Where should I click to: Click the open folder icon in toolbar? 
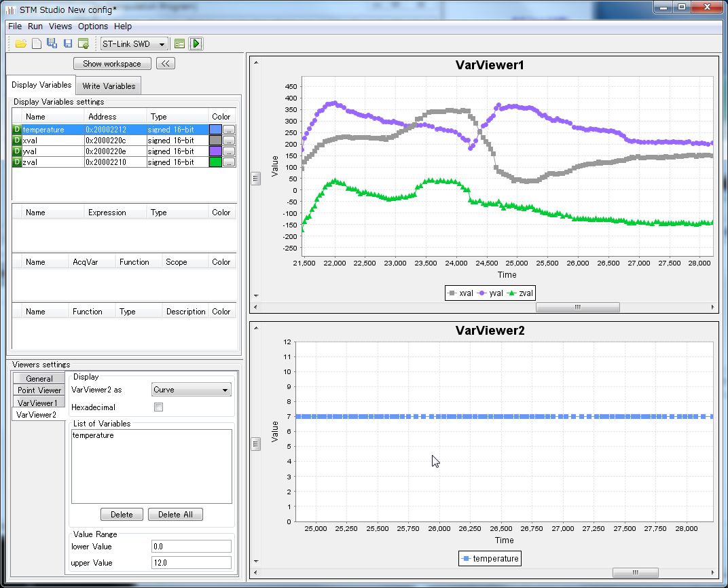20,44
